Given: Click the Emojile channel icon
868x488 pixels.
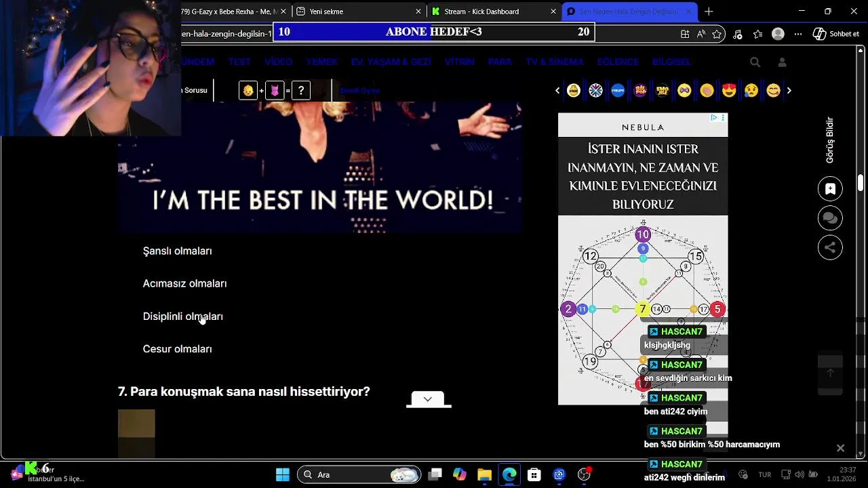Looking at the screenshot, I should pos(663,90).
